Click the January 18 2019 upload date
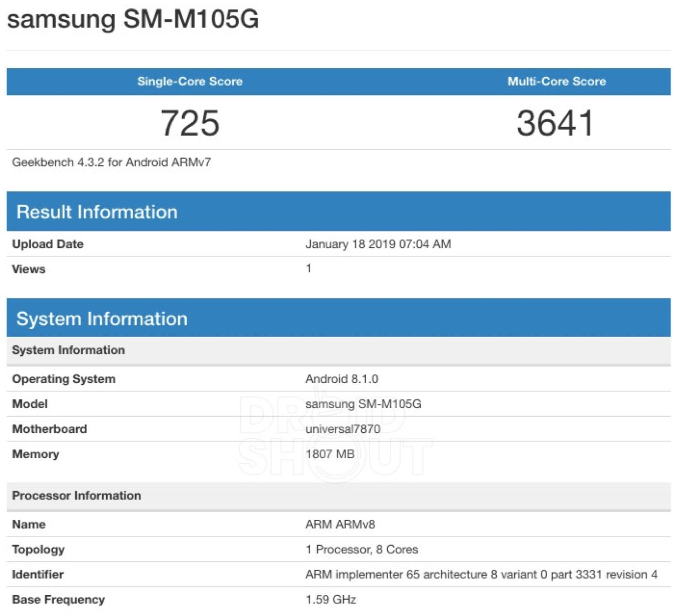 coord(378,244)
